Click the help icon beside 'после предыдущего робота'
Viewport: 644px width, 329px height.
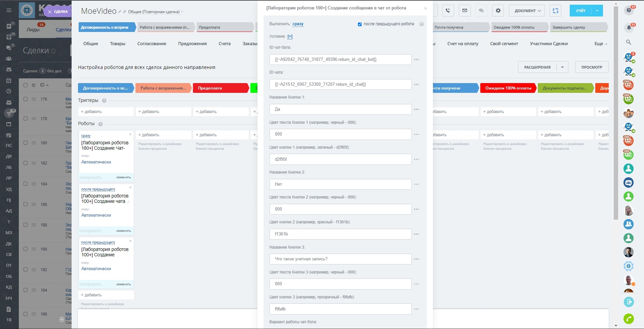pyautogui.click(x=421, y=24)
